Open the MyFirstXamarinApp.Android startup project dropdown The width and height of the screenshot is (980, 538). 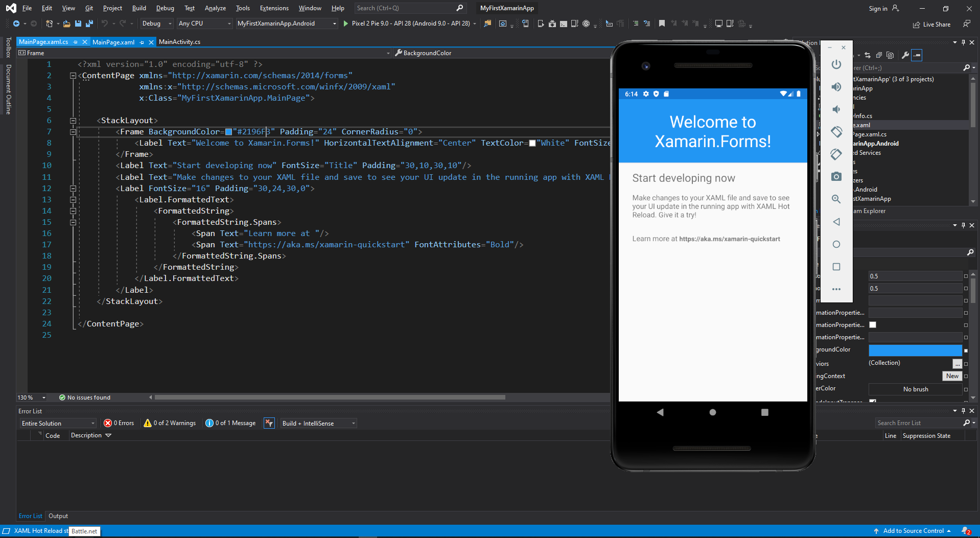pyautogui.click(x=287, y=24)
